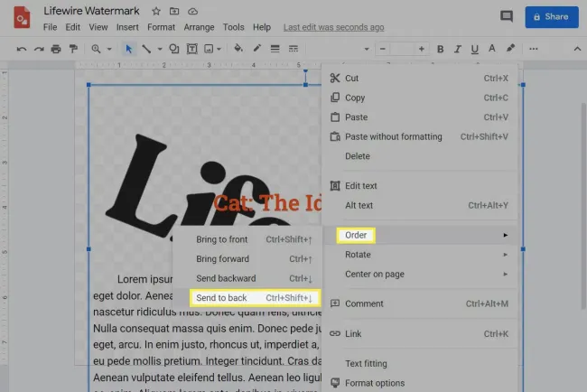
Task: Open the Format menu
Action: [x=161, y=27]
